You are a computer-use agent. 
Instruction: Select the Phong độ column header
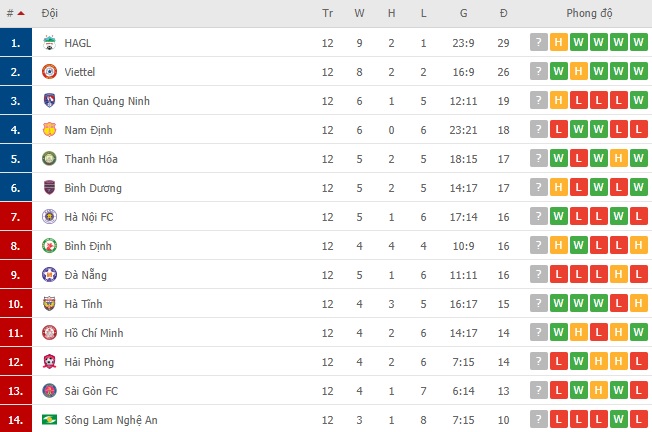point(589,13)
